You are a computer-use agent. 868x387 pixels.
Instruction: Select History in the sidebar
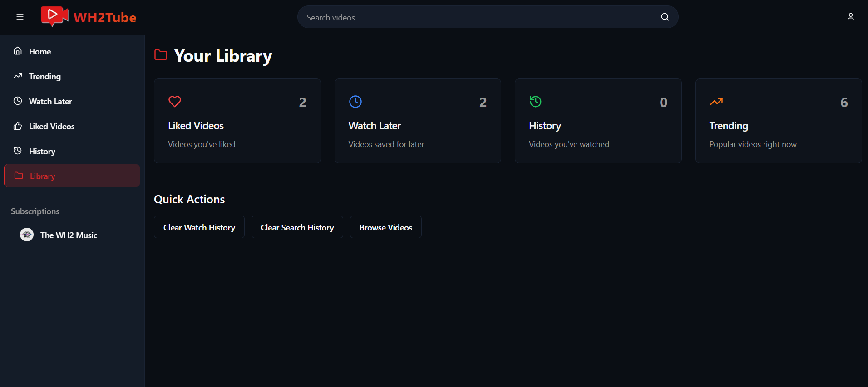coord(42,152)
